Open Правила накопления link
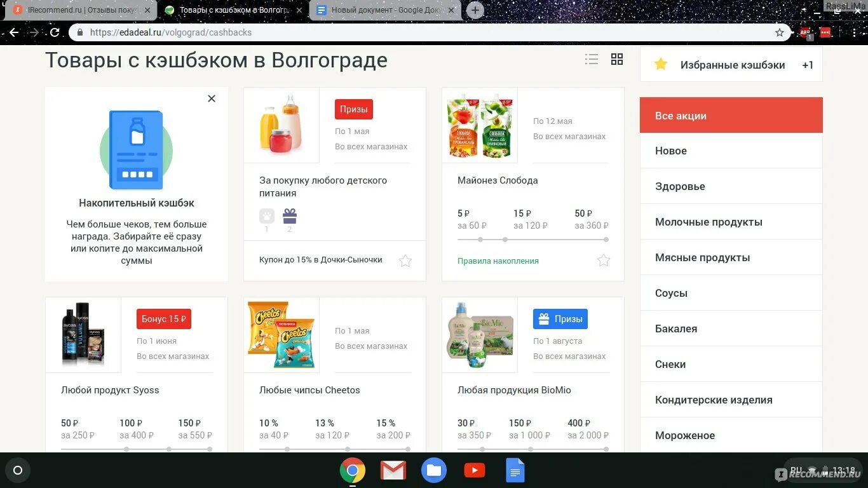This screenshot has width=868, height=488. click(x=498, y=261)
